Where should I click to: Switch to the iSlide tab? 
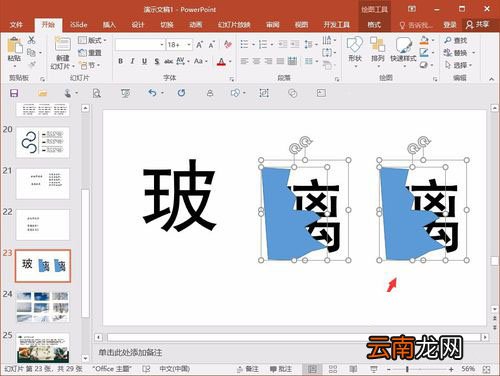pyautogui.click(x=78, y=25)
